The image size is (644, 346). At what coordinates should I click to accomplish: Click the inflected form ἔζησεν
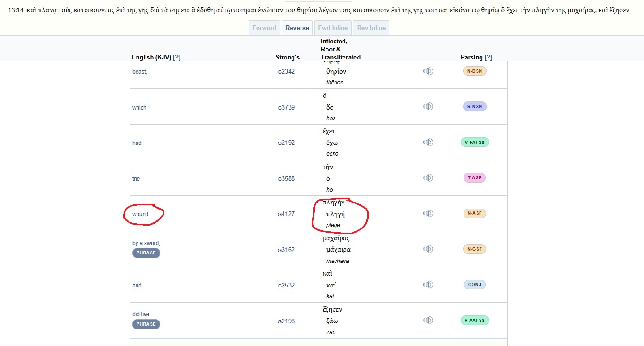(333, 310)
